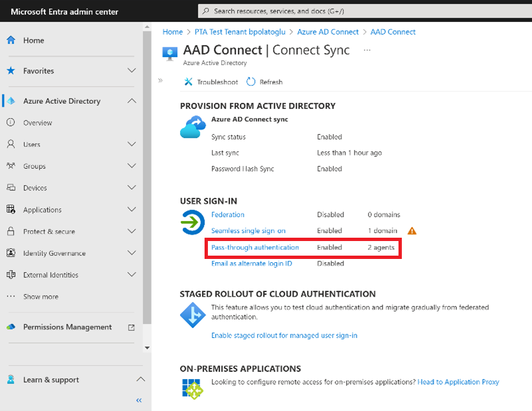Click the Azure AD Connect sync cloud icon
Image resolution: width=532 pixels, height=411 pixels.
click(x=193, y=126)
